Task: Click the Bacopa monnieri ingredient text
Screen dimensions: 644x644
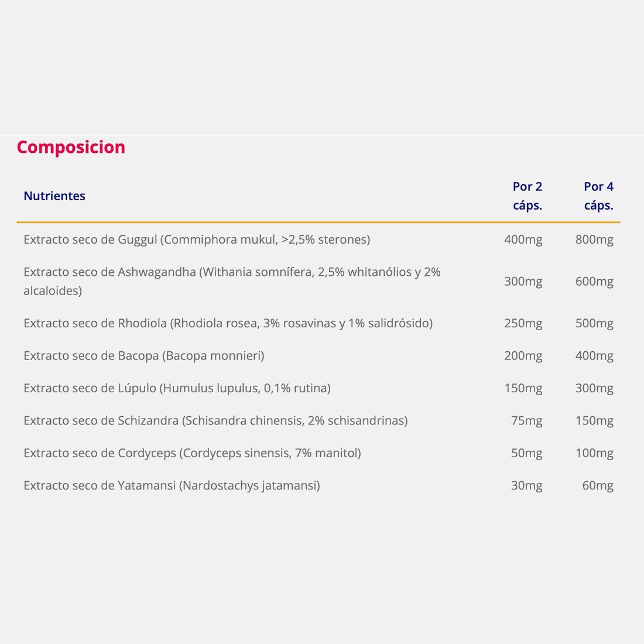Action: [144, 356]
